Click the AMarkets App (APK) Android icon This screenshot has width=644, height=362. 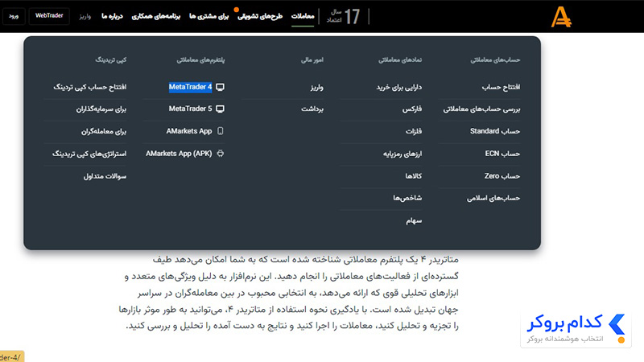click(x=220, y=154)
